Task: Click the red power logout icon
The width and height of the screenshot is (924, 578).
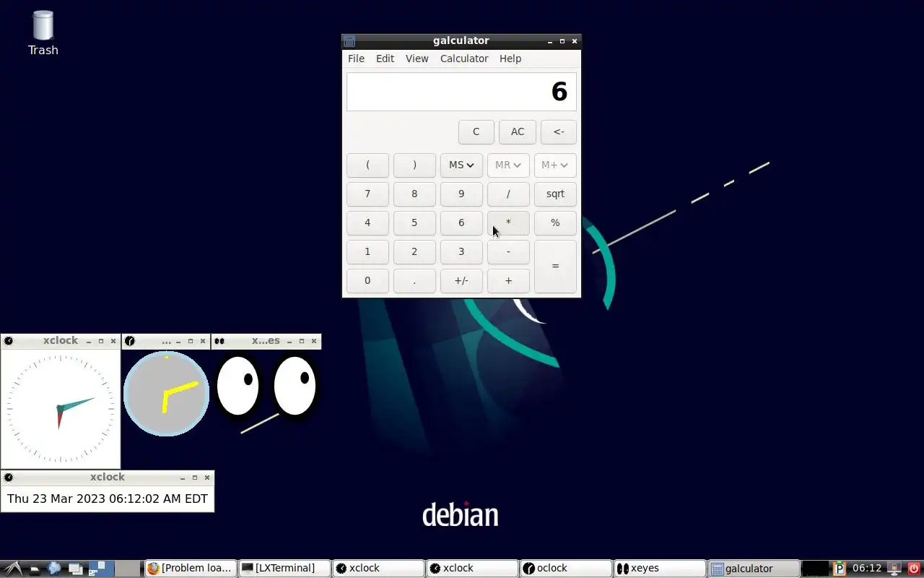Action: [x=914, y=569]
